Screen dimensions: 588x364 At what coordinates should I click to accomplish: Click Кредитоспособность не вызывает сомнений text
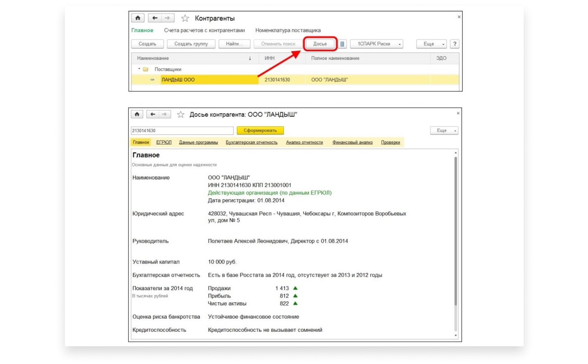(x=265, y=330)
